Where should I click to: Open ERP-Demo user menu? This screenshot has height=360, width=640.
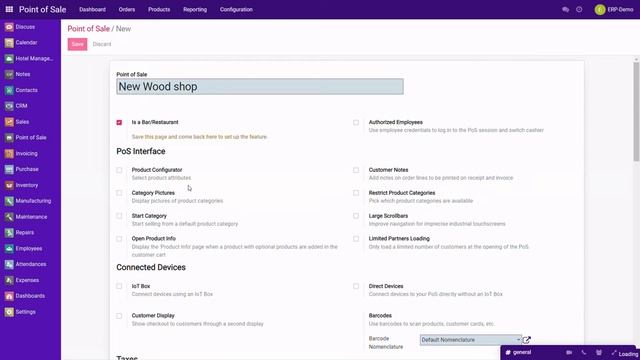click(614, 9)
